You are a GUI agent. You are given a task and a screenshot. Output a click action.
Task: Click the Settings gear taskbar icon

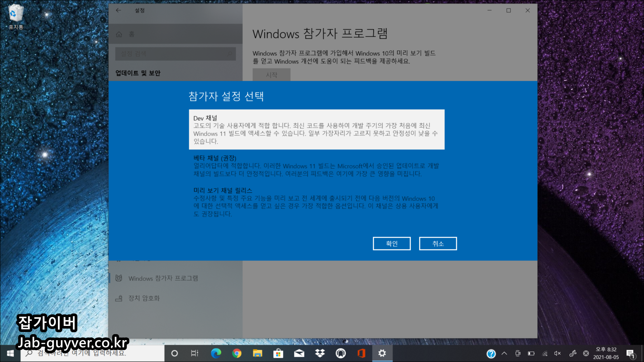382,353
